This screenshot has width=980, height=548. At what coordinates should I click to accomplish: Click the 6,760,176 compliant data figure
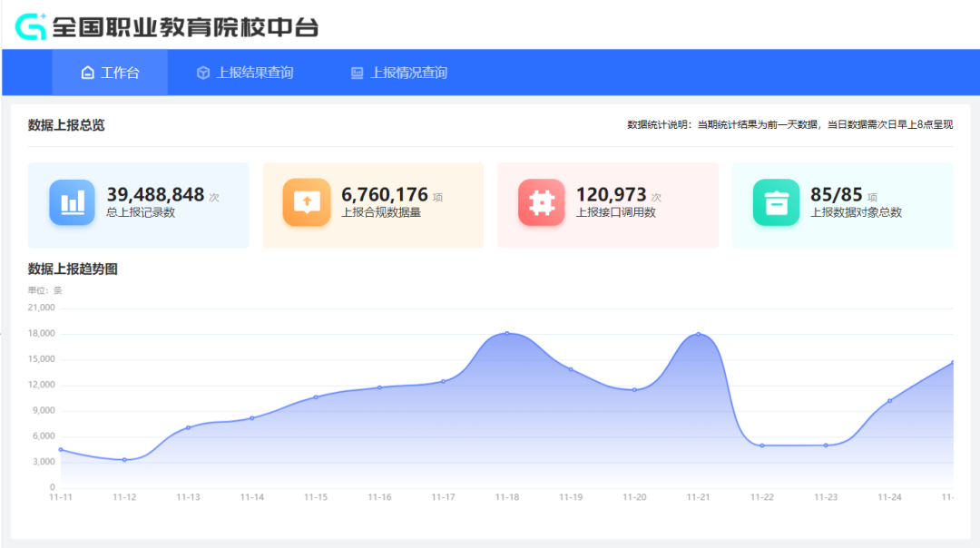pyautogui.click(x=384, y=195)
